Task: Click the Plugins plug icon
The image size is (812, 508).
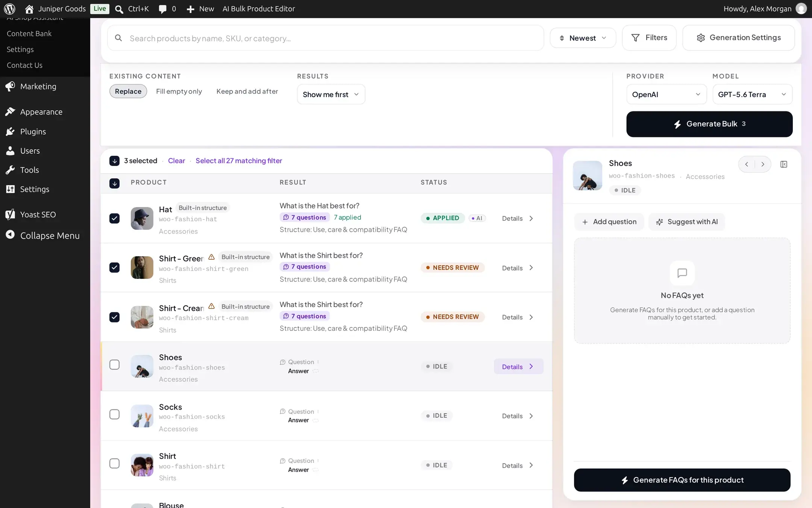Action: 10,131
